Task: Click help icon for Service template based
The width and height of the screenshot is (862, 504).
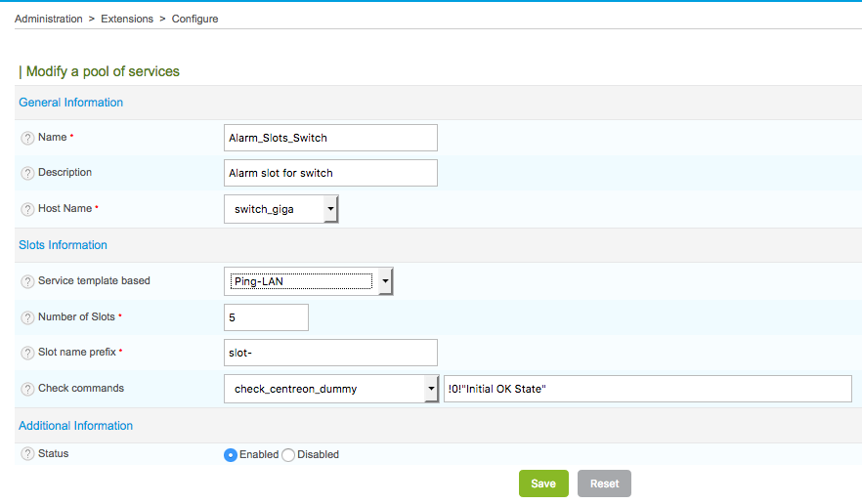Action: pos(27,281)
